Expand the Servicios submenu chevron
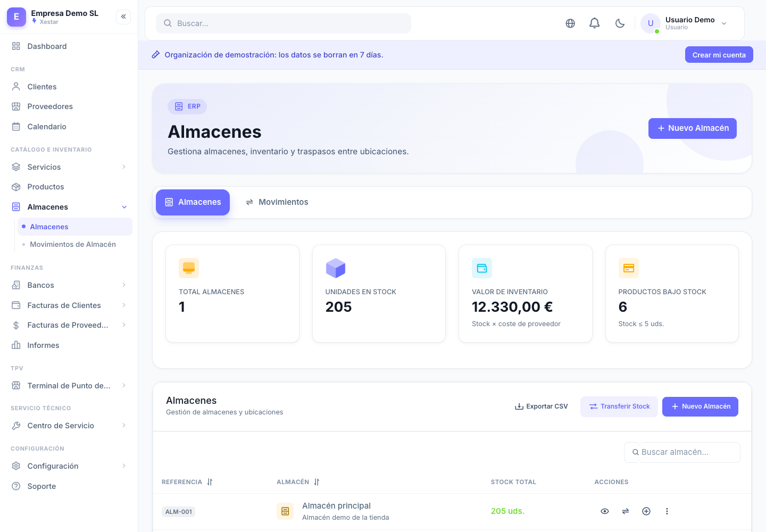Screen dimensions: 766x532 tap(124, 167)
